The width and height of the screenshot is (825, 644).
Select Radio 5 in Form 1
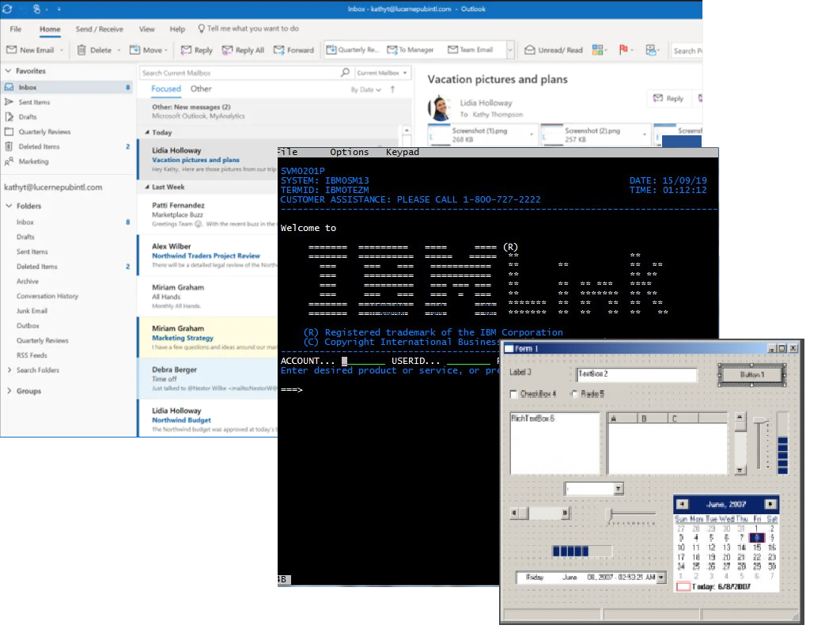(x=574, y=393)
